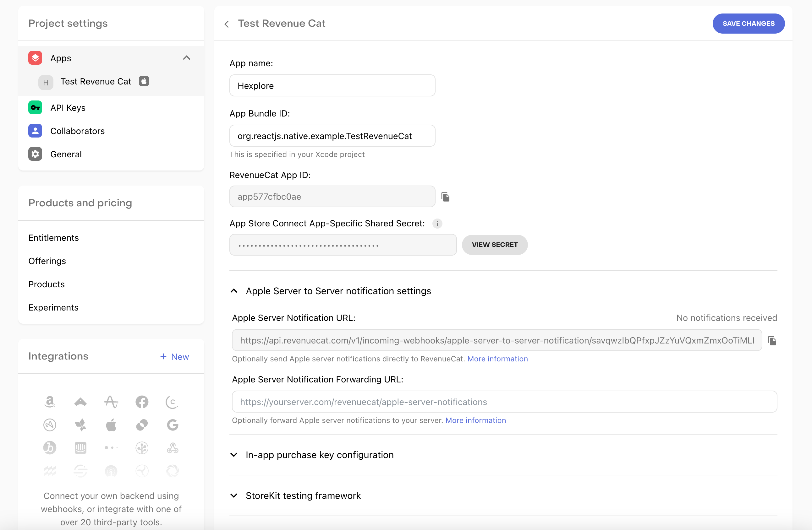
Task: Click the Webhooks integration icon
Action: coord(173,448)
